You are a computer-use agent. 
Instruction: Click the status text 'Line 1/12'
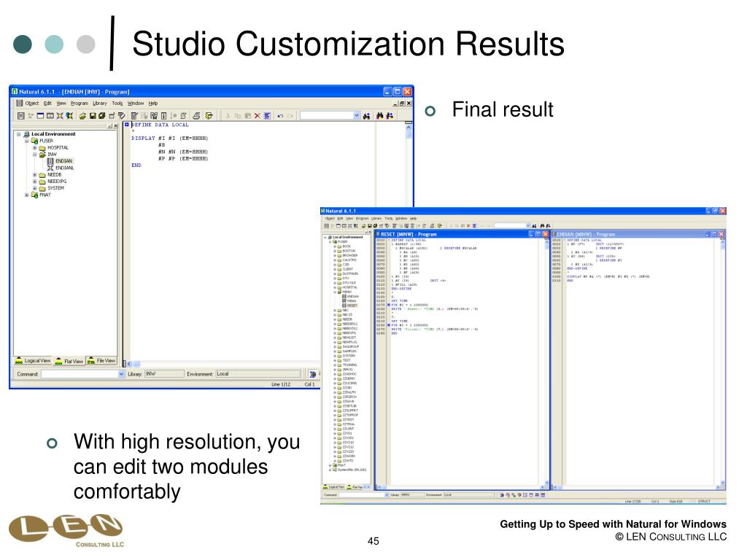coord(281,384)
